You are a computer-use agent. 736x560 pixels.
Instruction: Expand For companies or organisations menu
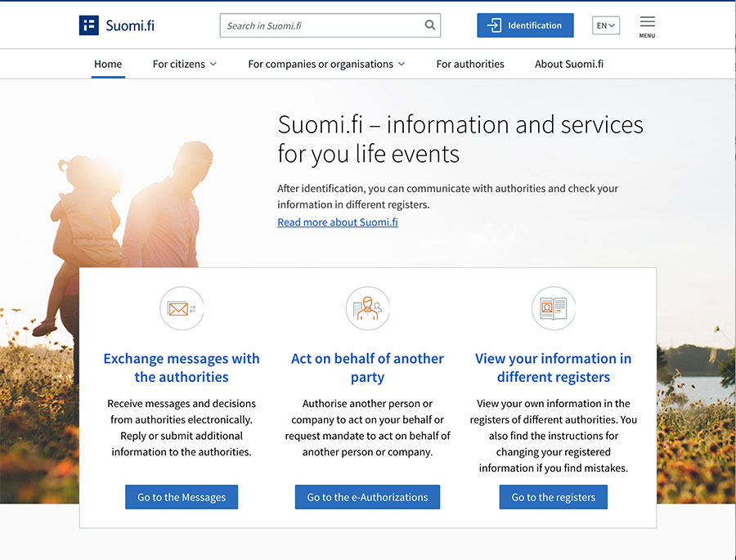[x=326, y=64]
